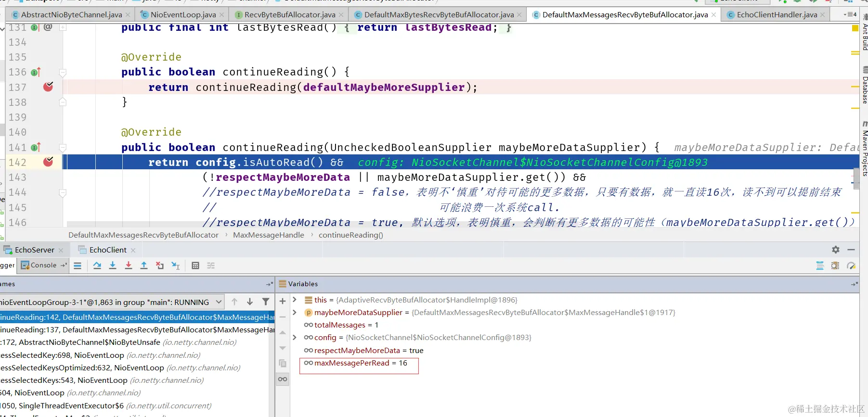Viewport: 868px width, 417px height.
Task: Hide the Frames panel with its pin icon
Action: point(269,284)
